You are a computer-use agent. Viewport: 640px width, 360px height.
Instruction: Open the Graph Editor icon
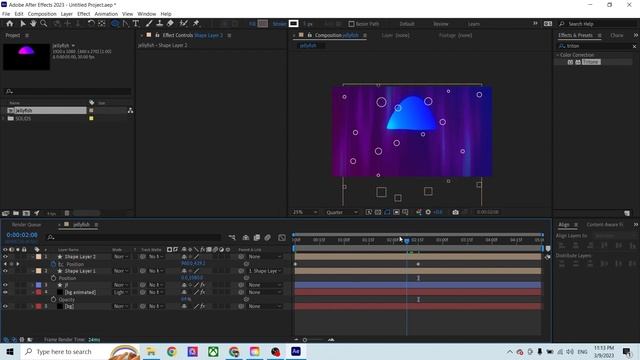point(282,237)
